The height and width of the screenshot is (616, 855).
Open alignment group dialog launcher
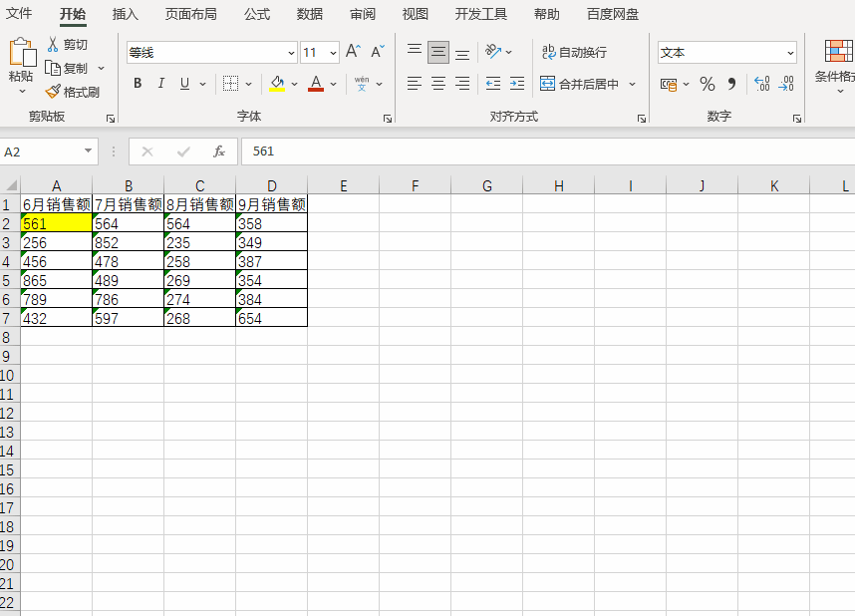click(642, 118)
